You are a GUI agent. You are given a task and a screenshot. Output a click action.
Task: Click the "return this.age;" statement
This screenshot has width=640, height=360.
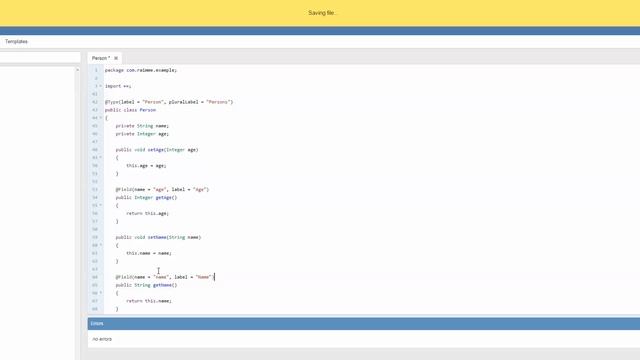[147, 213]
